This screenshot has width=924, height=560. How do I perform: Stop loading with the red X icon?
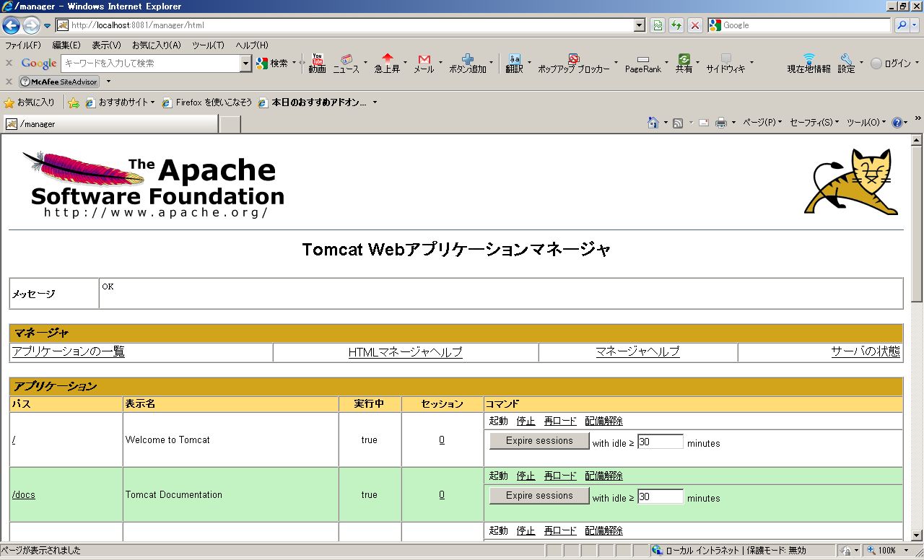[x=695, y=25]
